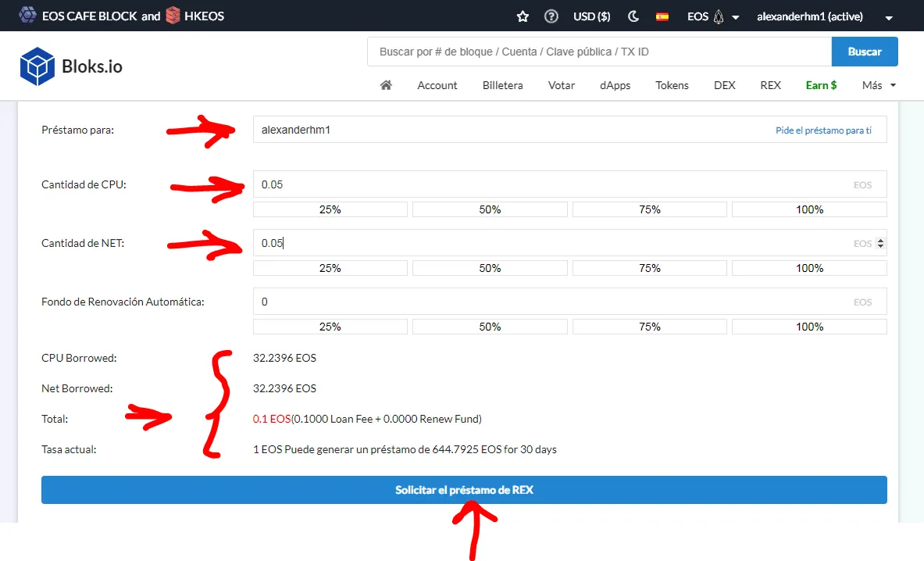This screenshot has height=561, width=924.
Task: Click the Net Borrowed value 32.2396 EOS
Action: 284,389
